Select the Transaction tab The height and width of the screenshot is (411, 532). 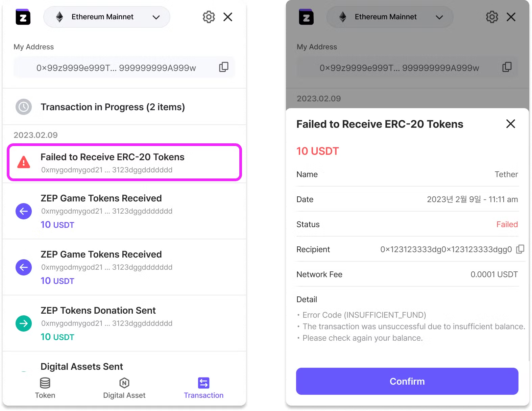tap(203, 388)
